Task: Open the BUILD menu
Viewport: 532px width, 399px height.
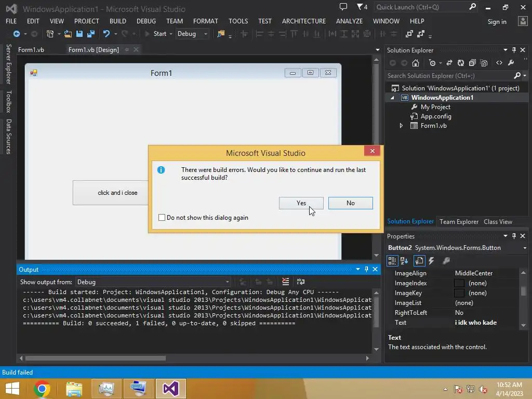Action: [118, 21]
